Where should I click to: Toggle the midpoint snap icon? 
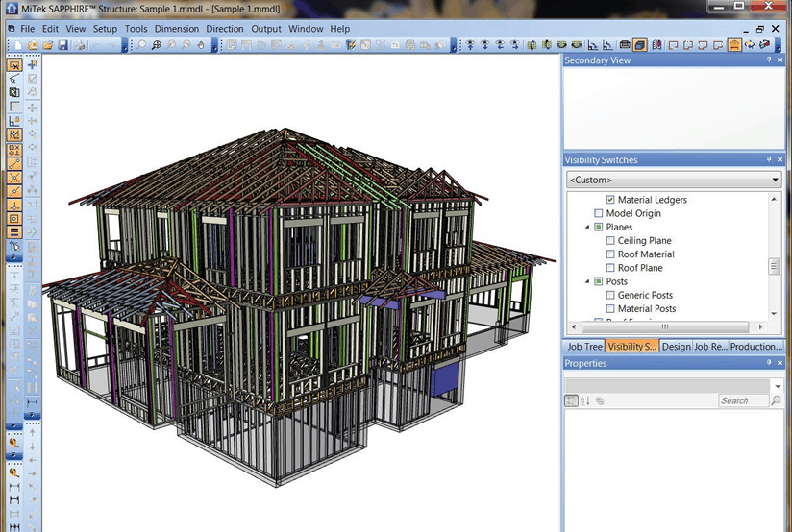[14, 191]
